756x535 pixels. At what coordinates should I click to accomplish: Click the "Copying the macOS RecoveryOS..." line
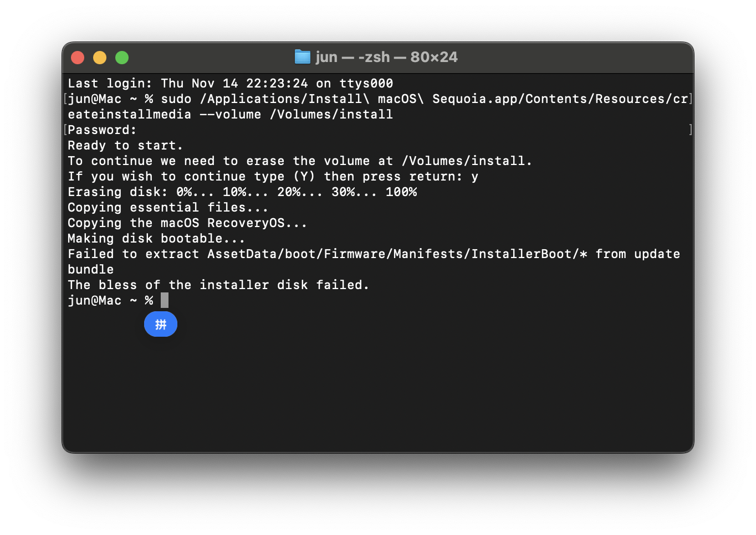[x=187, y=223]
